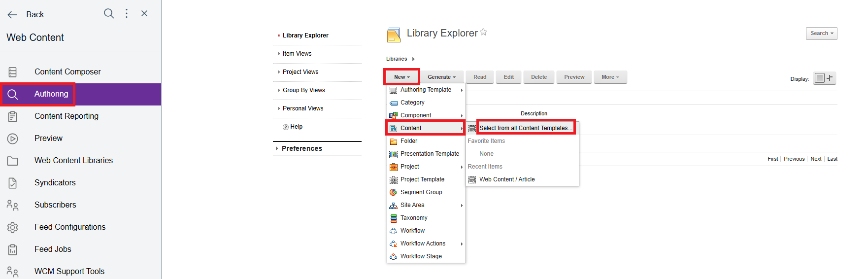Choose Select from all Content Templates

pyautogui.click(x=526, y=128)
